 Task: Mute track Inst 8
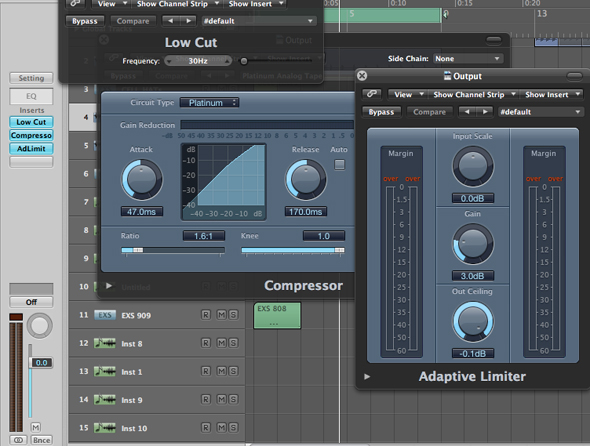222,343
